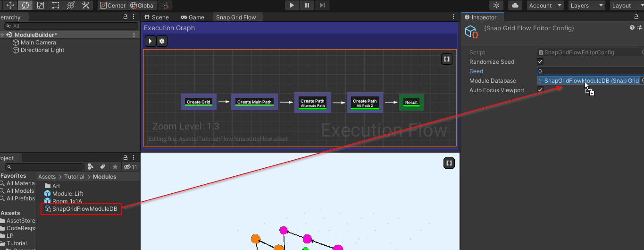Step forward one frame
The height and width of the screenshot is (250, 644).
[x=322, y=5]
